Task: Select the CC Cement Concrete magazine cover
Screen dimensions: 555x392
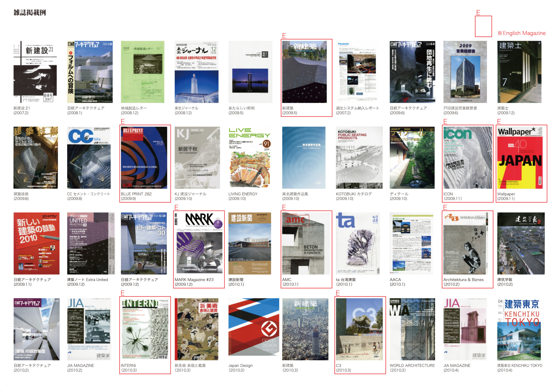Action: point(89,158)
